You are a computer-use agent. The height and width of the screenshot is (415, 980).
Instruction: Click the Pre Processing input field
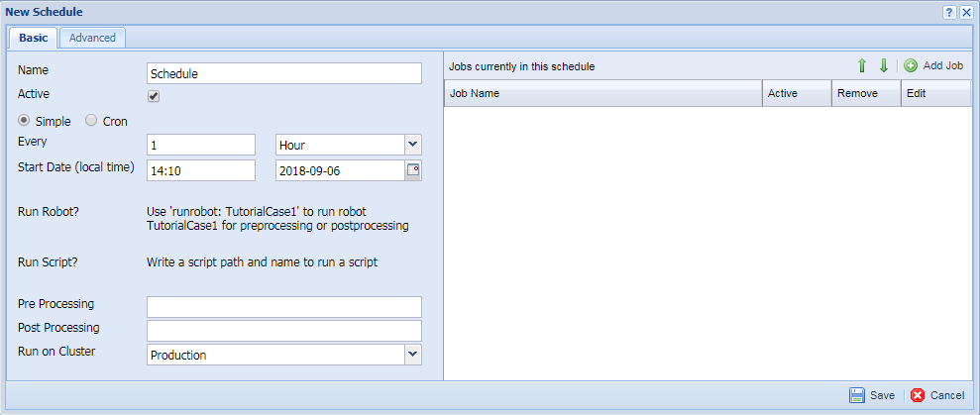tap(283, 306)
